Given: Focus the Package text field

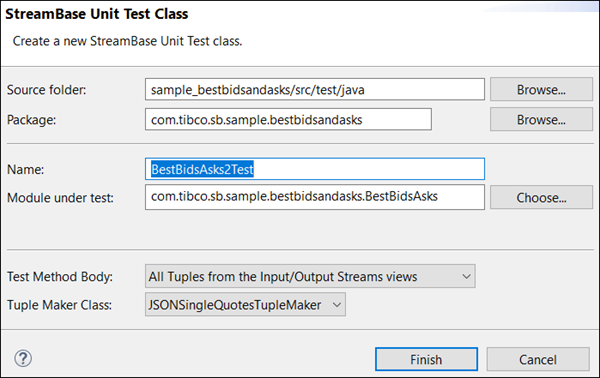Looking at the screenshot, I should [x=288, y=119].
